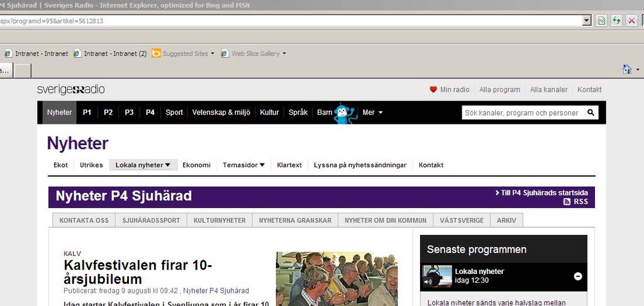Click into the Sök kanaler search field

point(523,113)
